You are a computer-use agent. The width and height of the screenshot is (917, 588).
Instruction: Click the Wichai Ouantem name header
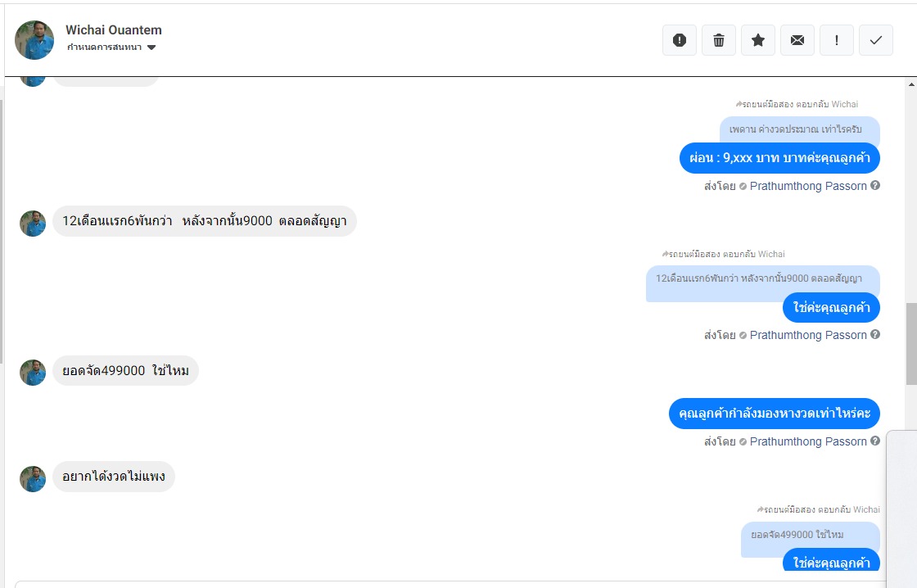114,30
